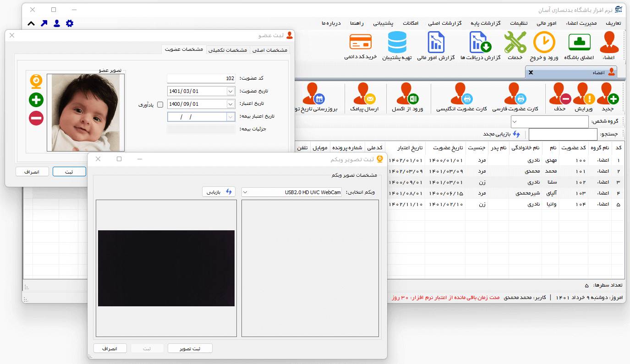The height and width of the screenshot is (364, 630).
Task: Open وبکم انتخابی webcam dropdown
Action: 244,192
